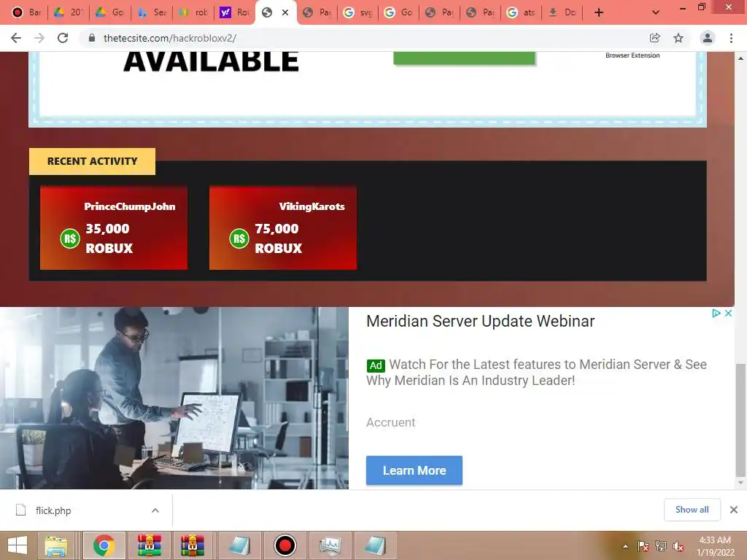This screenshot has width=747, height=560.
Task: View site info via the lock icon
Action: 92,38
